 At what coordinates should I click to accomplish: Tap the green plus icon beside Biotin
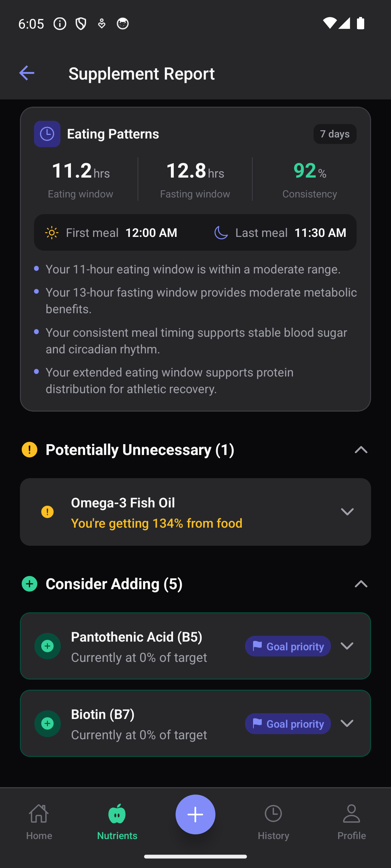point(47,723)
